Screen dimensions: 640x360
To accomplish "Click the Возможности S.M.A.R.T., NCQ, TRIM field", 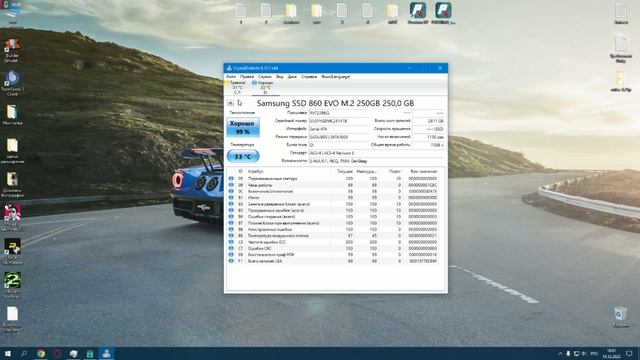I will (377, 161).
